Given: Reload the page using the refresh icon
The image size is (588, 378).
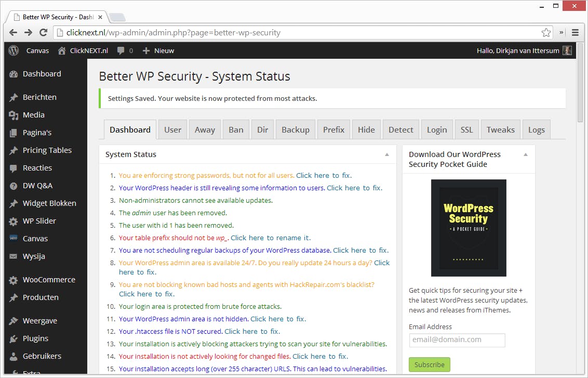Looking at the screenshot, I should (x=44, y=32).
